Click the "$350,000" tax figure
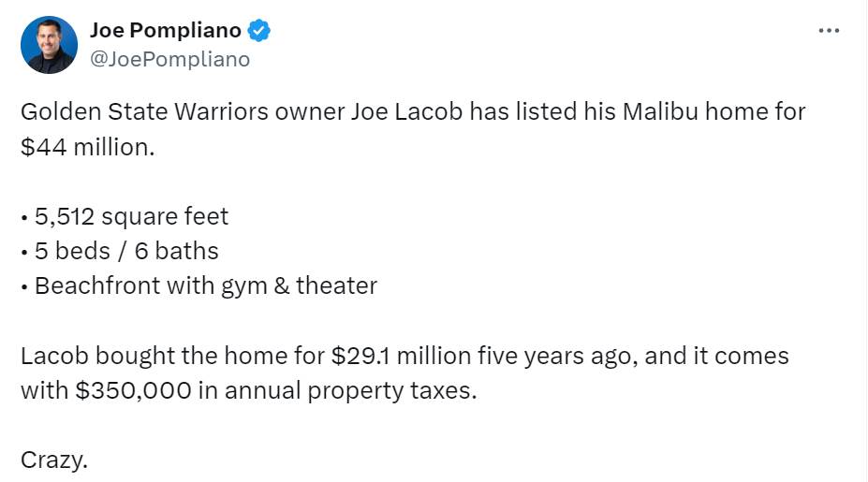This screenshot has width=868, height=482. click(133, 390)
